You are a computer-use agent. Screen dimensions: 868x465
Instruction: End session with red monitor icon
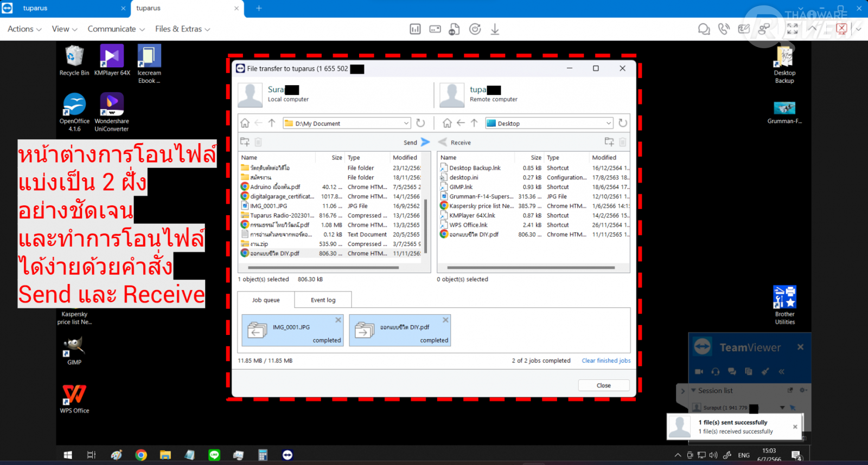coord(841,29)
